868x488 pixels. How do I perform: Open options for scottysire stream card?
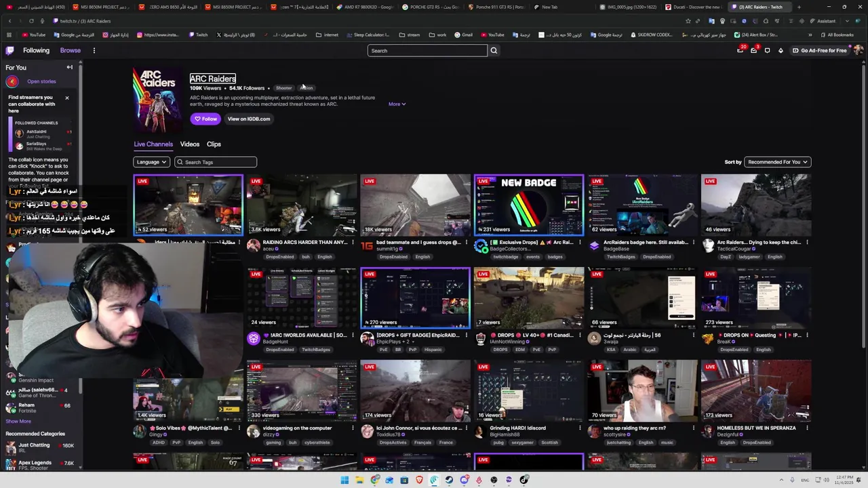tap(693, 428)
